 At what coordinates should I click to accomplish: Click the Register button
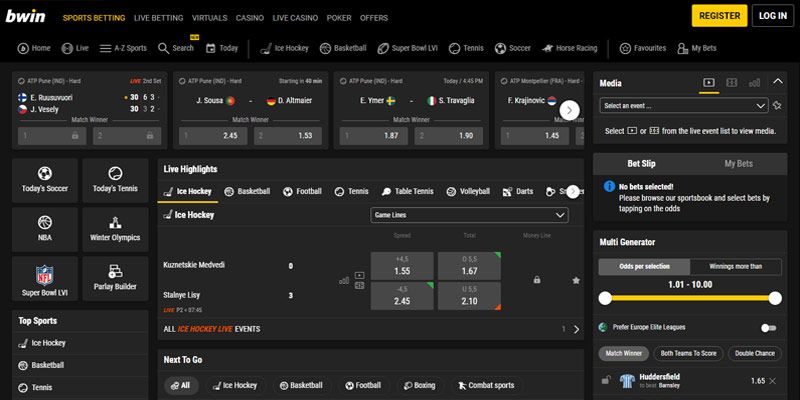point(719,16)
